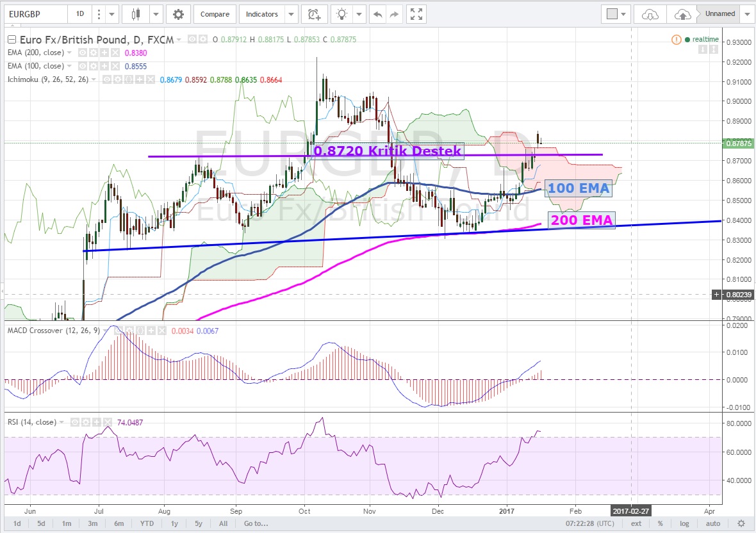Undo last action with the left arrow

pos(378,14)
